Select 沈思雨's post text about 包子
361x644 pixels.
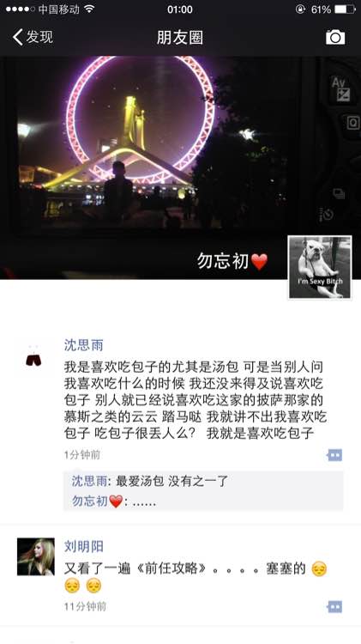[196, 399]
